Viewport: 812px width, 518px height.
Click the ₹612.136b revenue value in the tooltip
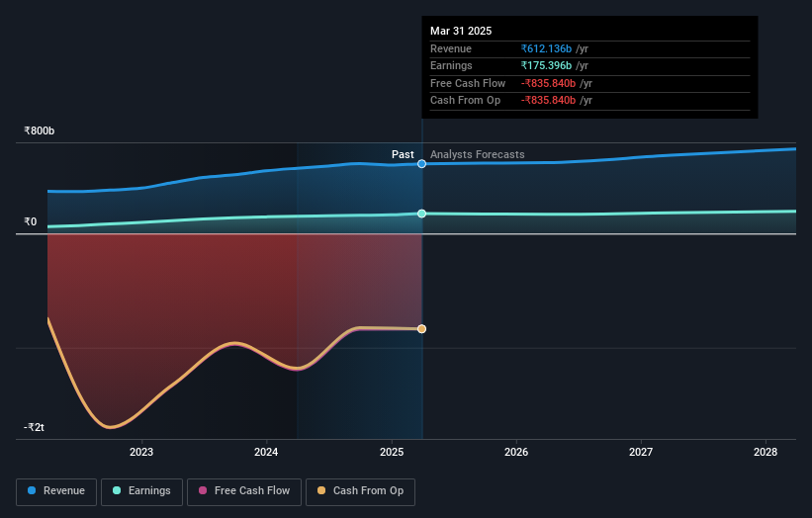coord(546,48)
